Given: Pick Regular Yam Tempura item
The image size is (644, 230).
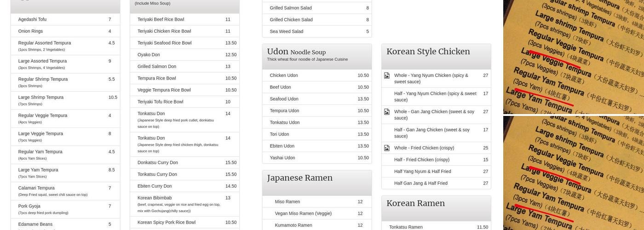Looking at the screenshot, I should point(65,155).
